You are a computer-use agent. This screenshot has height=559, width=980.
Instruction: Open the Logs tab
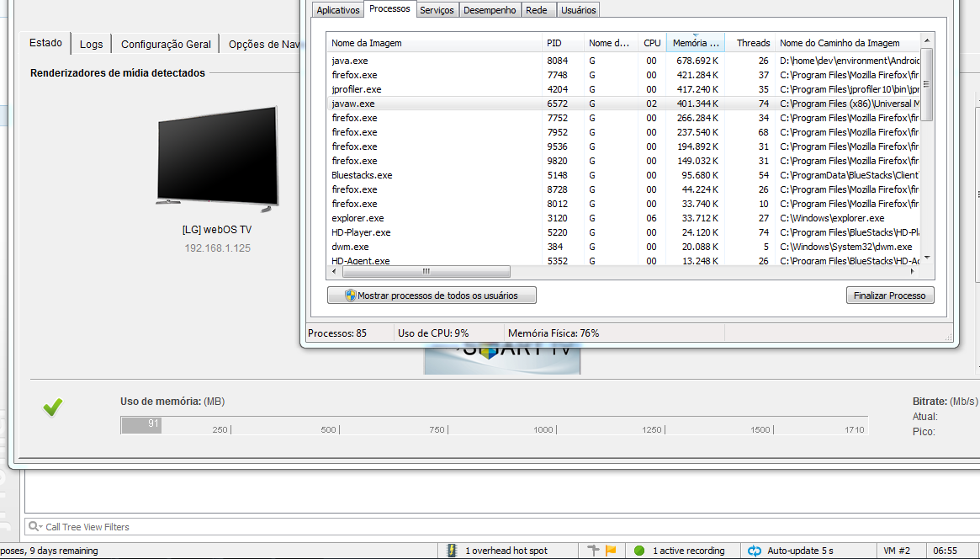(x=91, y=43)
